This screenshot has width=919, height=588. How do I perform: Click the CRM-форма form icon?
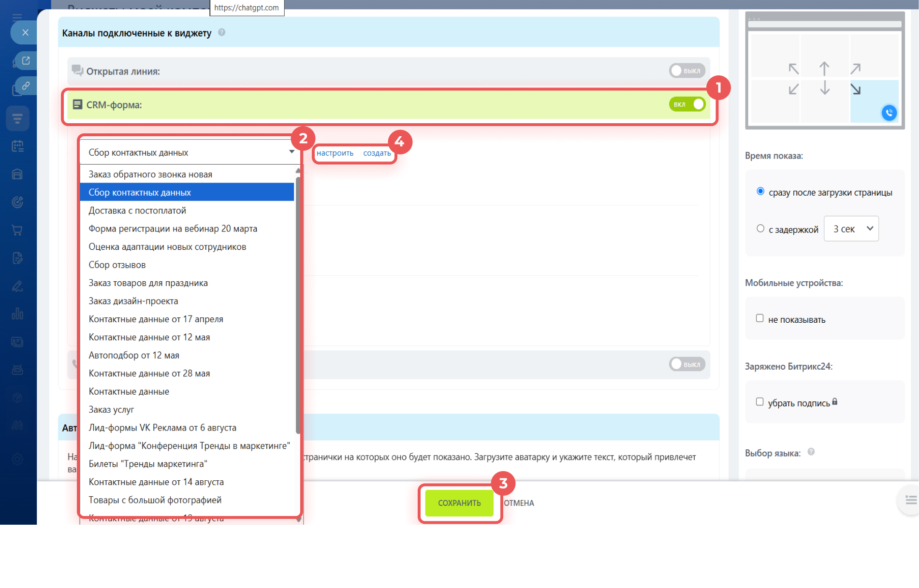point(77,104)
